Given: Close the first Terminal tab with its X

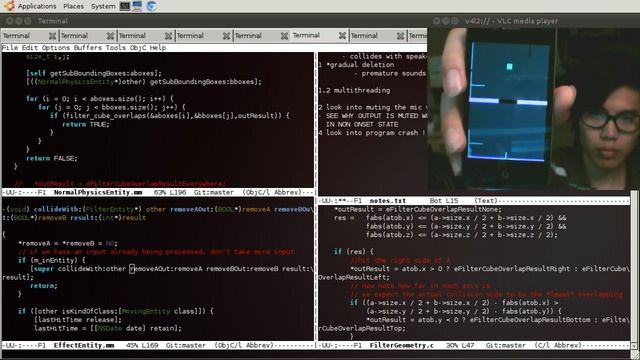Looking at the screenshot, I should click(x=52, y=36).
